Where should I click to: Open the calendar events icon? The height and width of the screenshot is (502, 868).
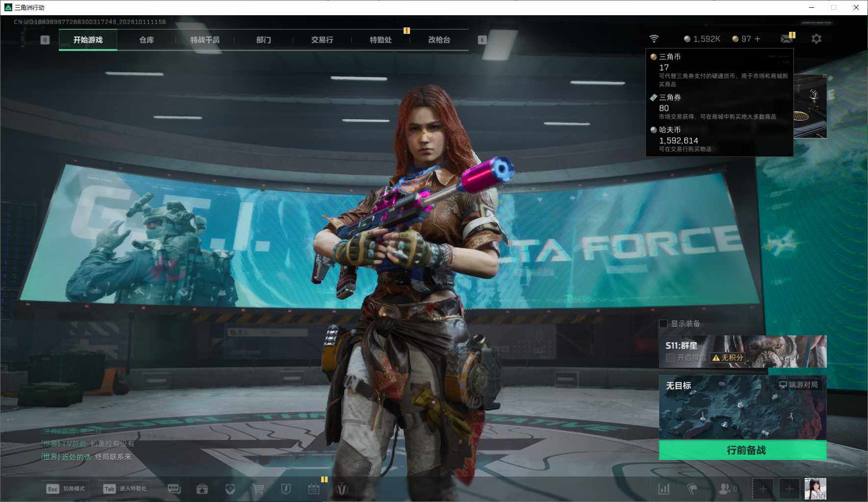314,489
